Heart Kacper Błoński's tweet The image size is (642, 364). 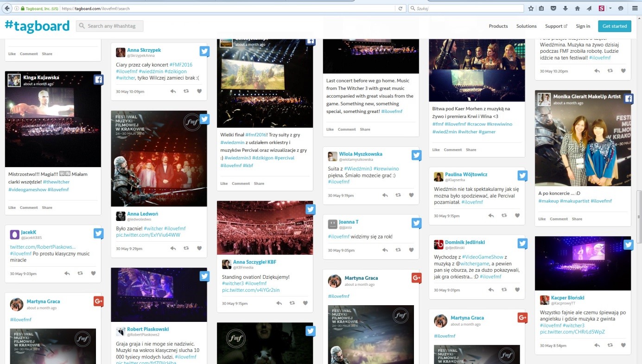point(623,345)
